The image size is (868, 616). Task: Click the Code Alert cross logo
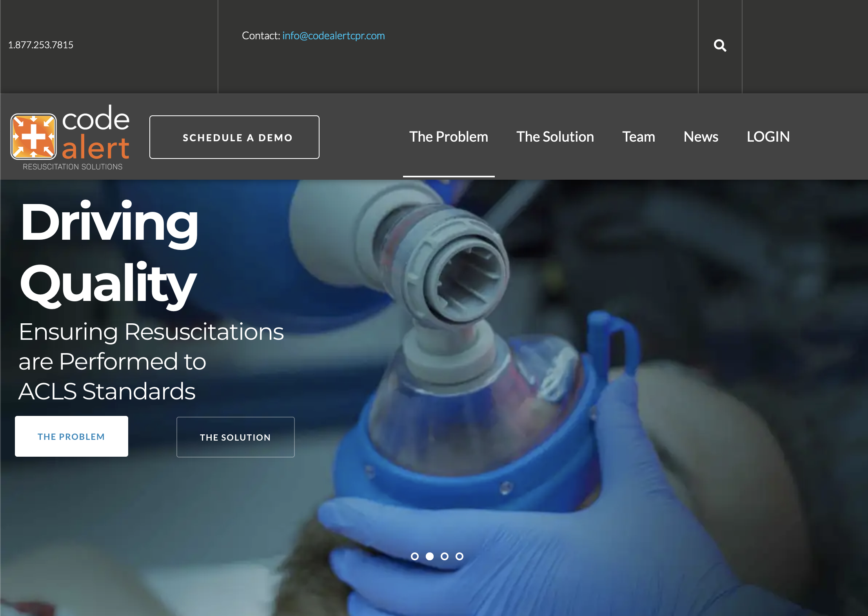point(33,137)
